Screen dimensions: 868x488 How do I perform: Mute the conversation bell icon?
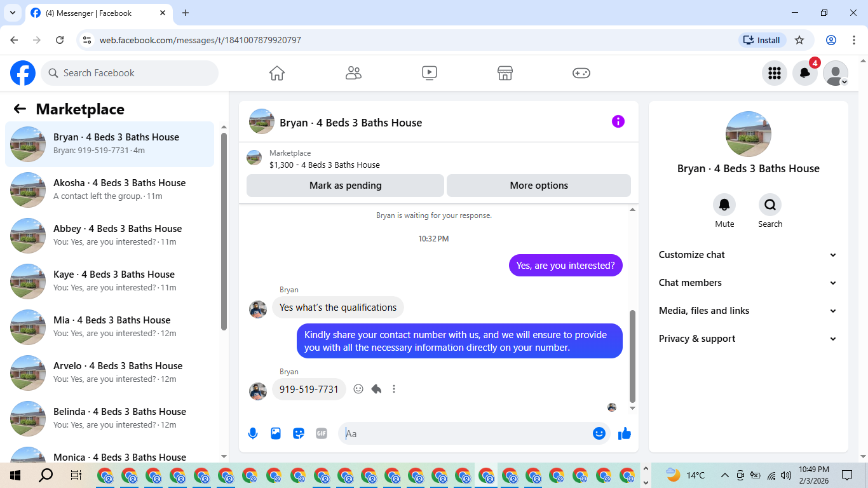pyautogui.click(x=724, y=205)
